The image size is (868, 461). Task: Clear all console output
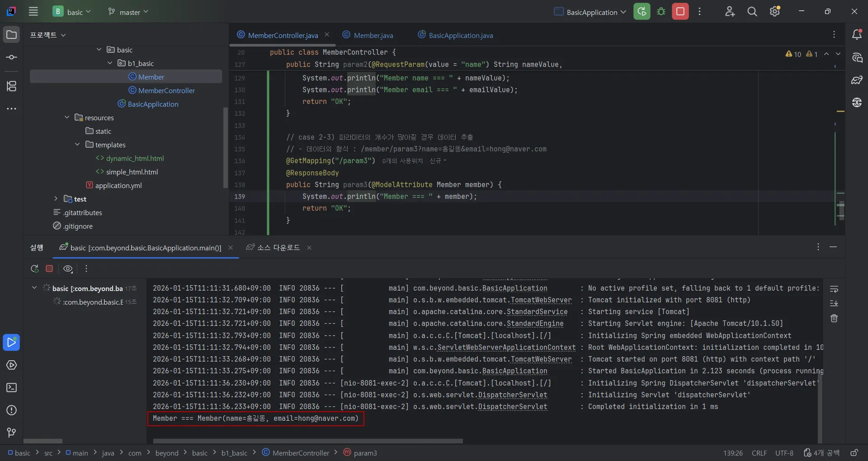[x=834, y=319]
